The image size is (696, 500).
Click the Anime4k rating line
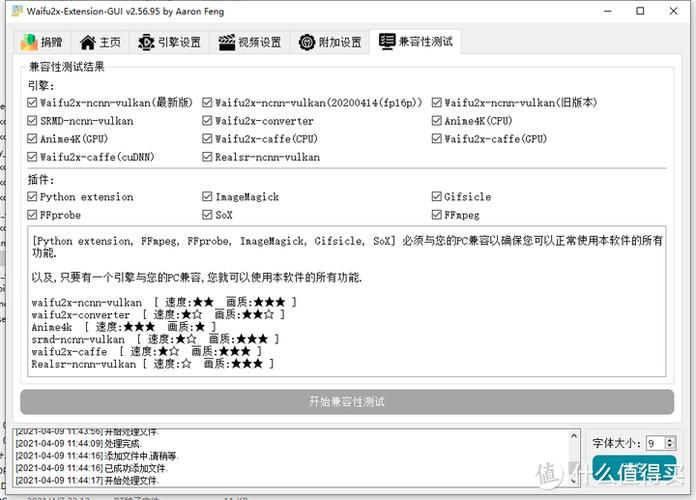pos(124,327)
